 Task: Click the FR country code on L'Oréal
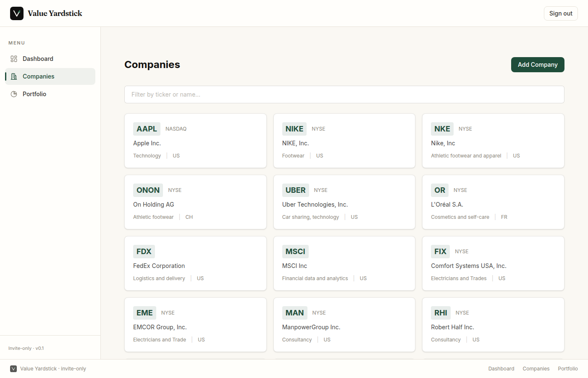[x=504, y=217]
